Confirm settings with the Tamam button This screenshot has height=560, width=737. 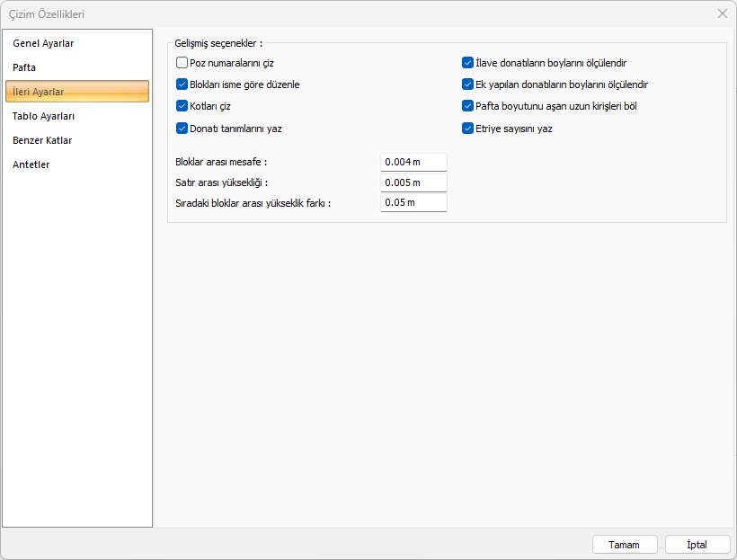(x=625, y=545)
